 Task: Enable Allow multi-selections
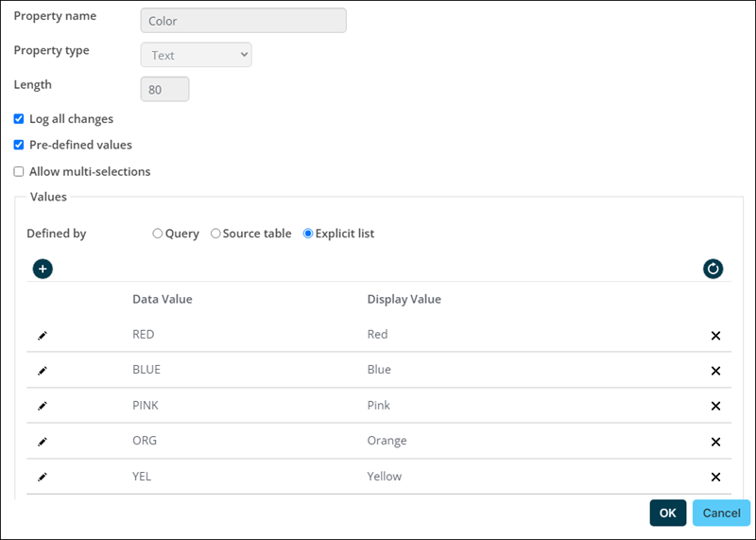pyautogui.click(x=19, y=172)
